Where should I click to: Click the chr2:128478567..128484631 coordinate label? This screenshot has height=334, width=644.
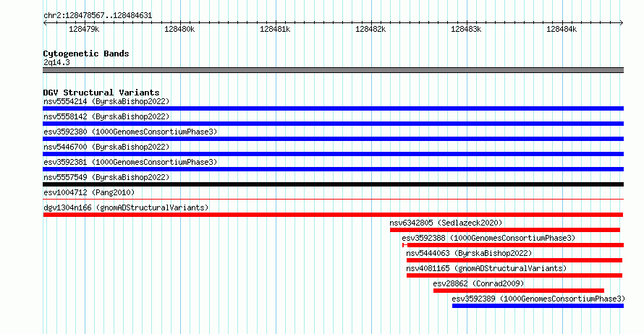(98, 16)
